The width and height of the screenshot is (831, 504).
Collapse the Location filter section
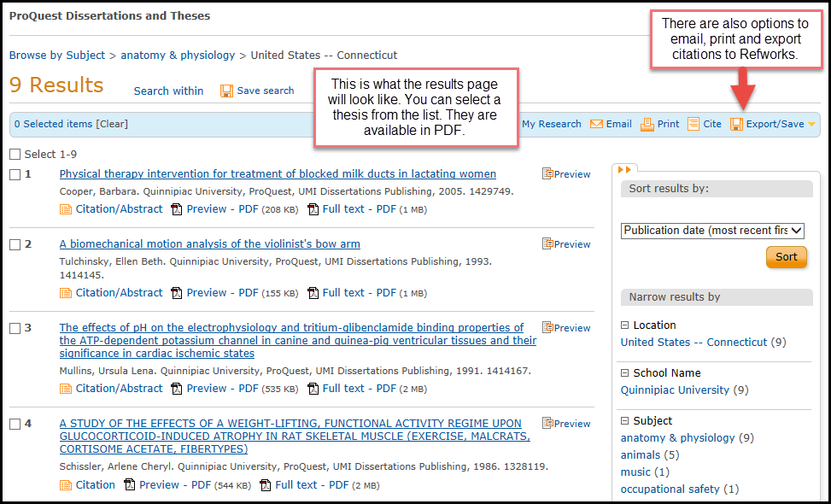625,325
